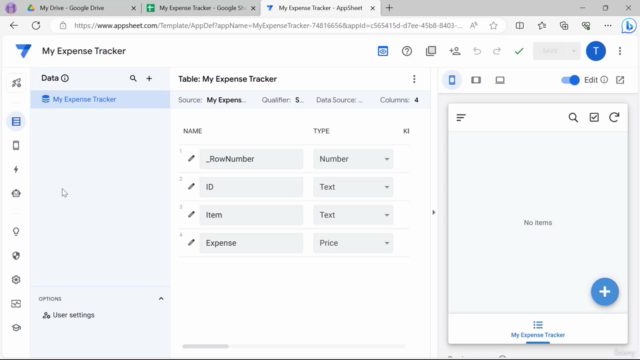Toggle the Edit switch in preview panel
This screenshot has width=640, height=360.
point(570,80)
